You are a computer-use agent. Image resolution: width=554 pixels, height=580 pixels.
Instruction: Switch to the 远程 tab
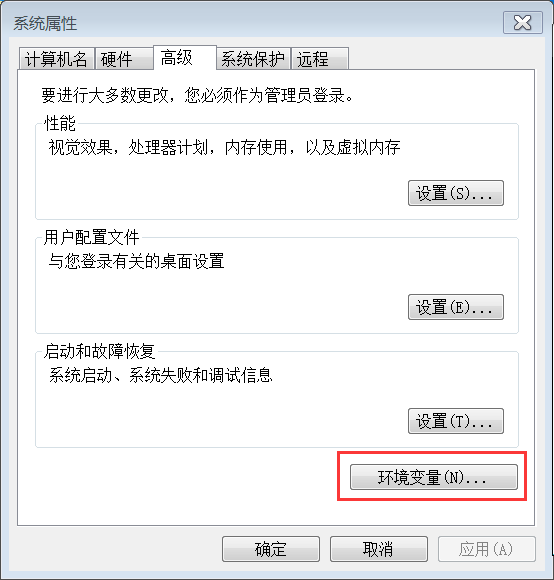320,59
